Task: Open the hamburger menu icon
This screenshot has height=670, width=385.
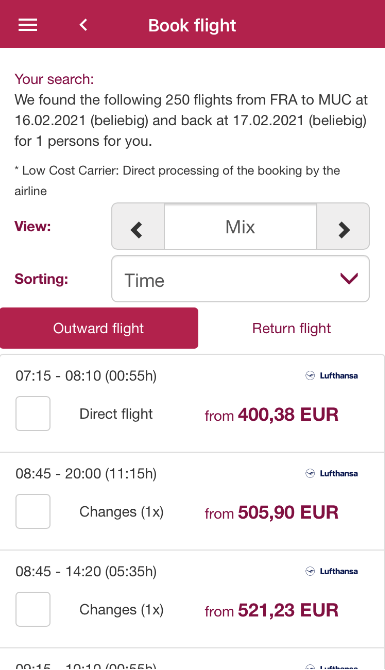Action: (28, 25)
